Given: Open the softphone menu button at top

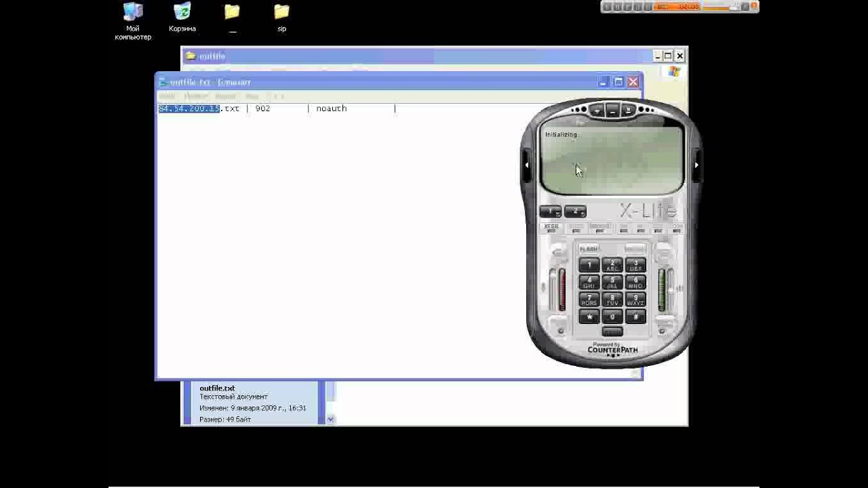Looking at the screenshot, I should click(x=596, y=110).
